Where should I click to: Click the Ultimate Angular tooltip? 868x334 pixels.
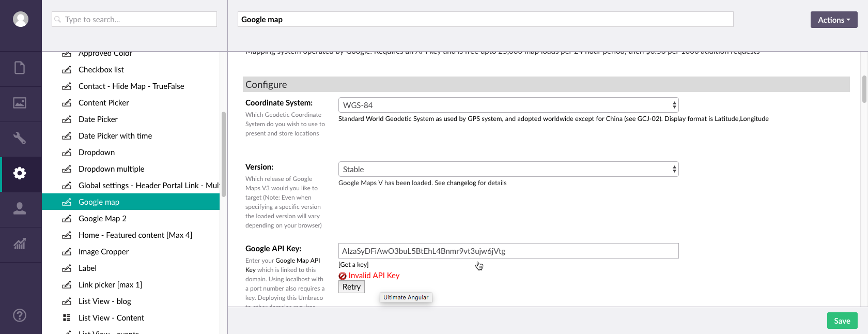tap(406, 297)
